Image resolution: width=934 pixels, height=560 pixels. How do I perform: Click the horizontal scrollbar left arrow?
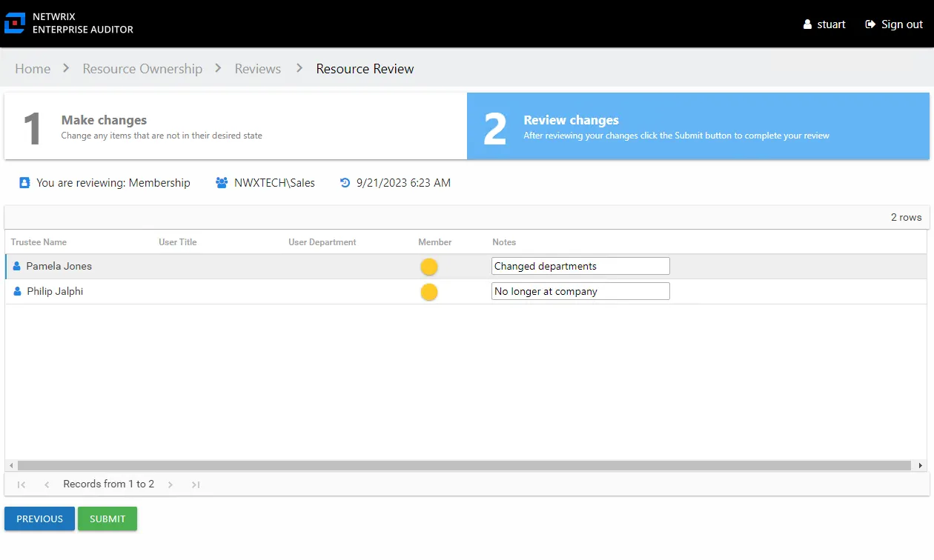(11, 465)
